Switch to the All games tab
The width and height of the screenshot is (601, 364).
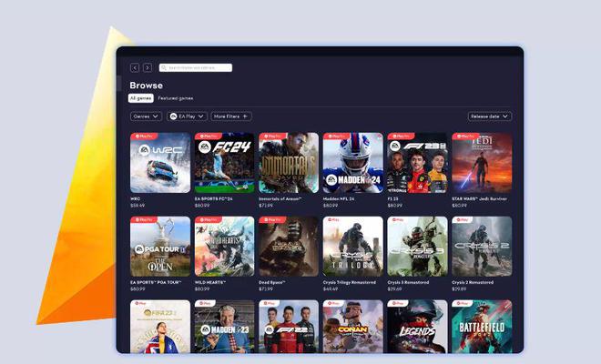click(140, 98)
